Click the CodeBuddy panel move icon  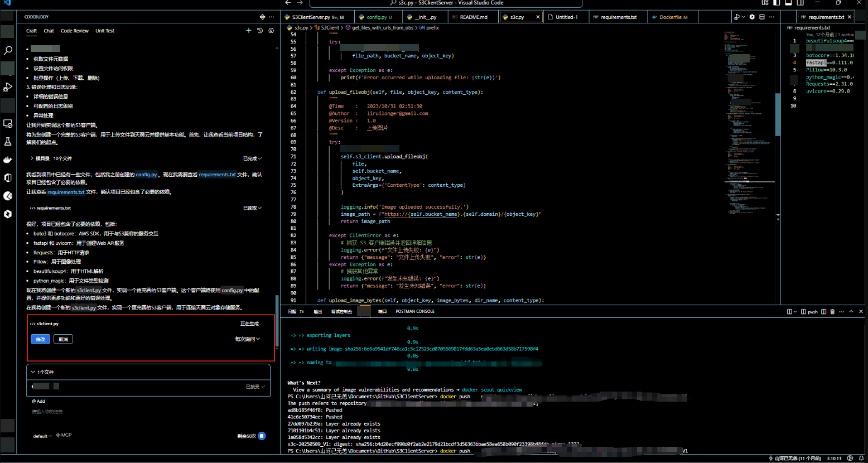(x=262, y=17)
